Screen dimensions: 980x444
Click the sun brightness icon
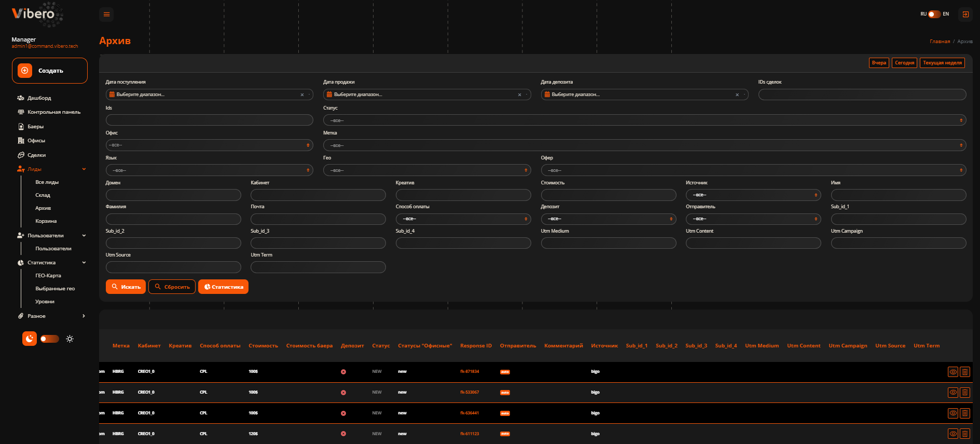(70, 339)
